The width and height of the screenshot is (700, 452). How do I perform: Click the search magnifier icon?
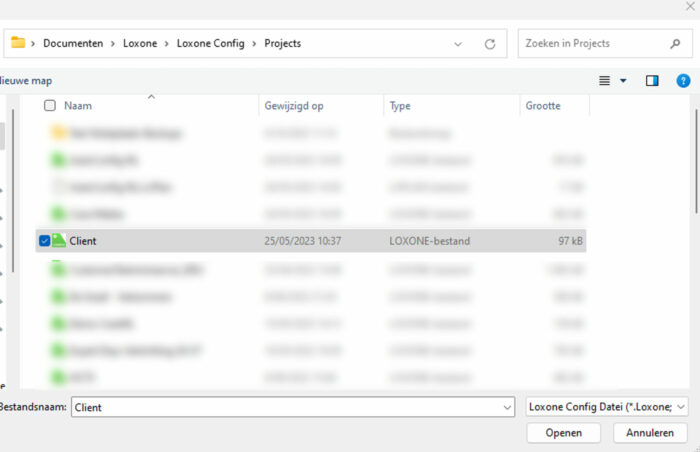tap(675, 44)
